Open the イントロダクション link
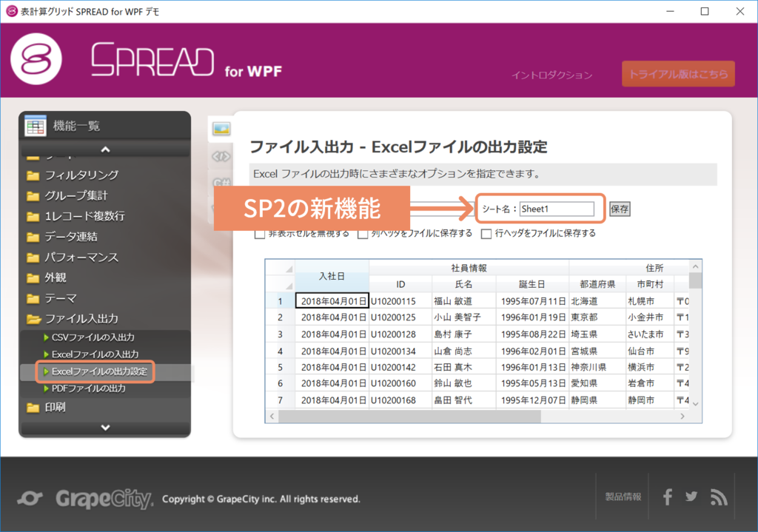This screenshot has width=758, height=532. point(551,75)
